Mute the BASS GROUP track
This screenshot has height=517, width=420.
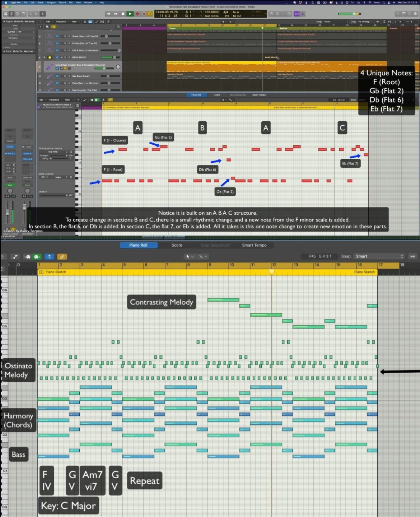click(61, 57)
